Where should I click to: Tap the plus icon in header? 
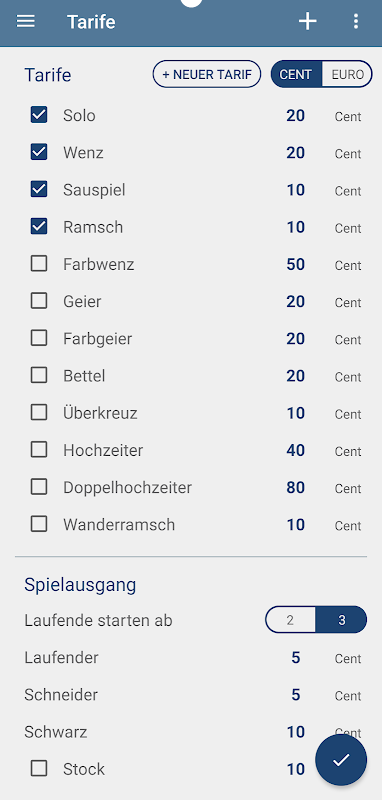tap(308, 21)
